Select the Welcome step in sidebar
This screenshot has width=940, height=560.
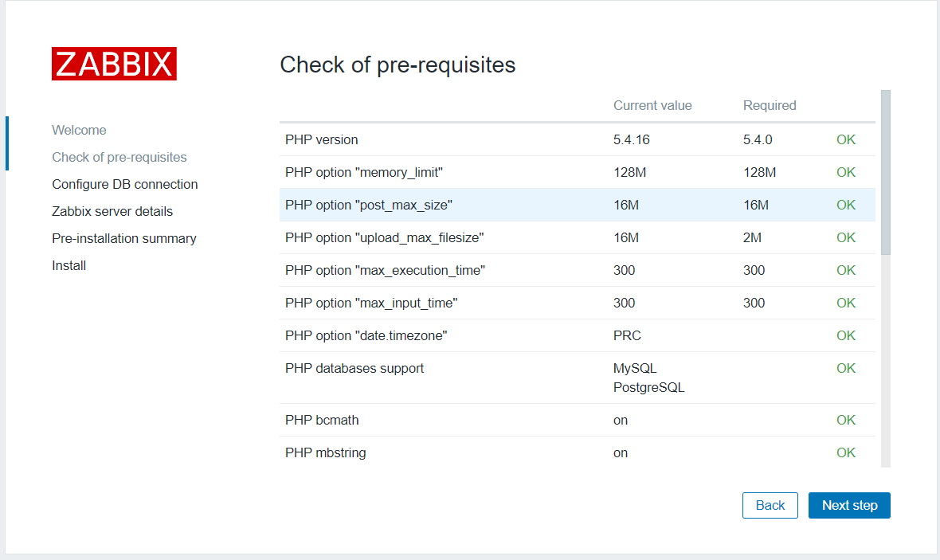(79, 130)
